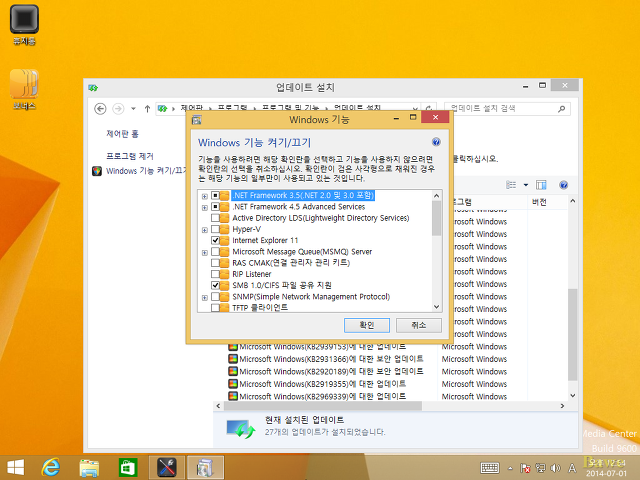Open File Explorer from taskbar
This screenshot has height=480, width=640.
[x=89, y=468]
